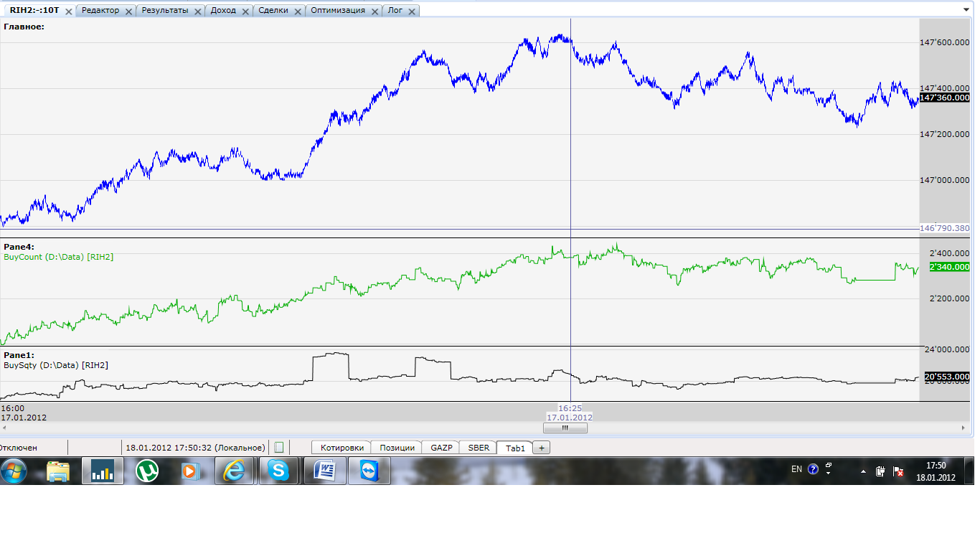Click the green 2'340.000 BuyCount value
980x551 pixels.
pos(949,267)
